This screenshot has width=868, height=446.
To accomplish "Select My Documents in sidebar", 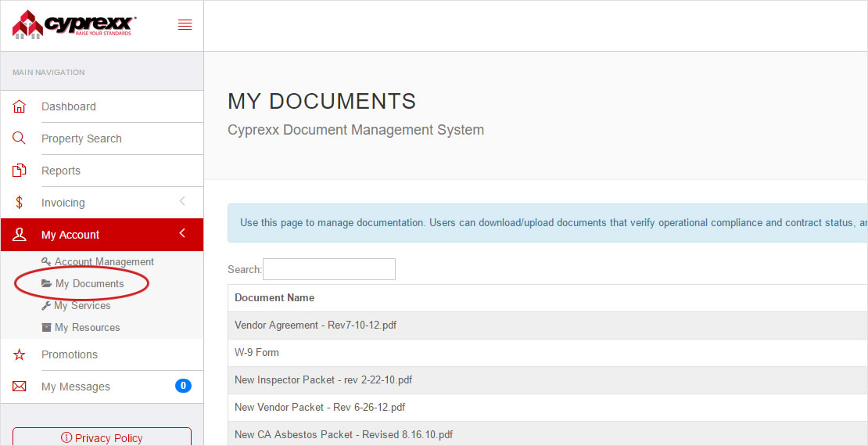I will tap(89, 284).
